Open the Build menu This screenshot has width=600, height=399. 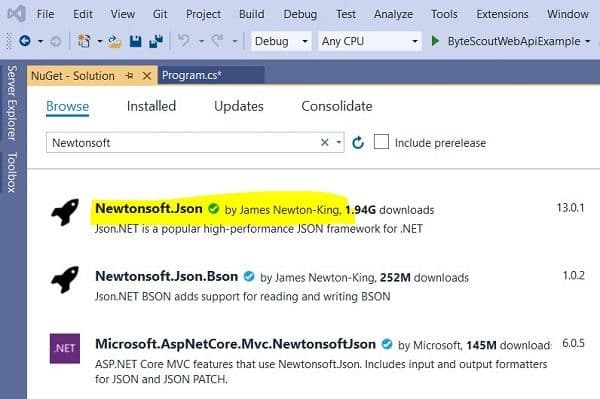251,14
